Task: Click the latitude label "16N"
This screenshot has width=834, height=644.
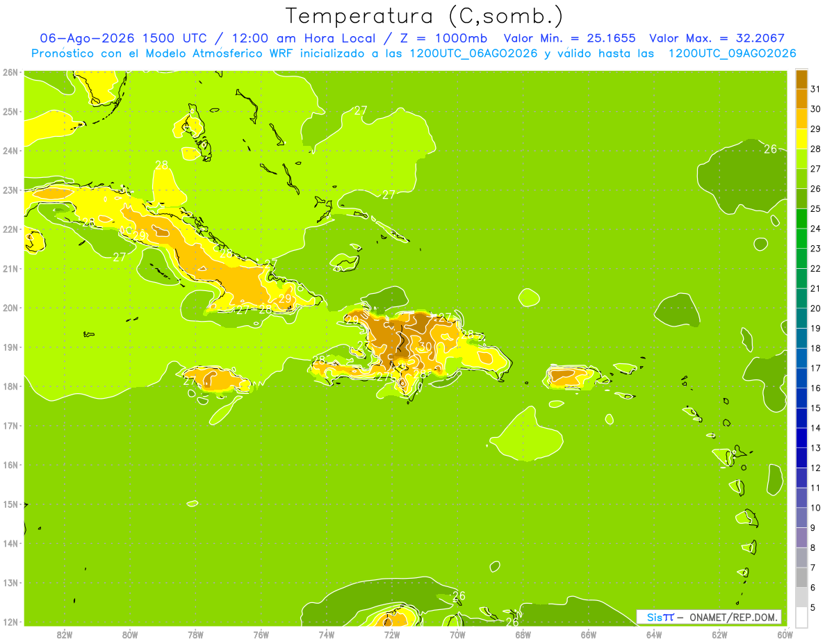Action: tap(10, 465)
